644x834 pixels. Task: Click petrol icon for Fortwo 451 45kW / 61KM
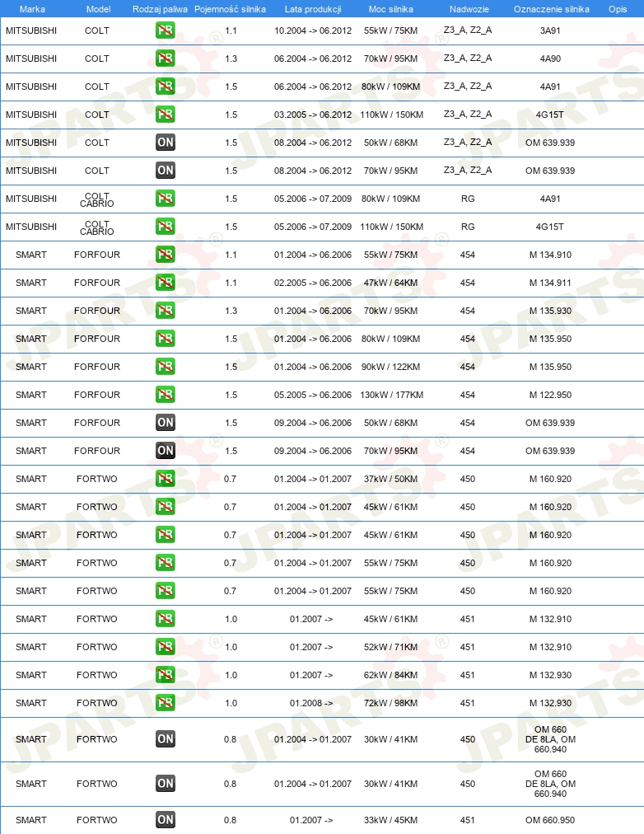(166, 619)
